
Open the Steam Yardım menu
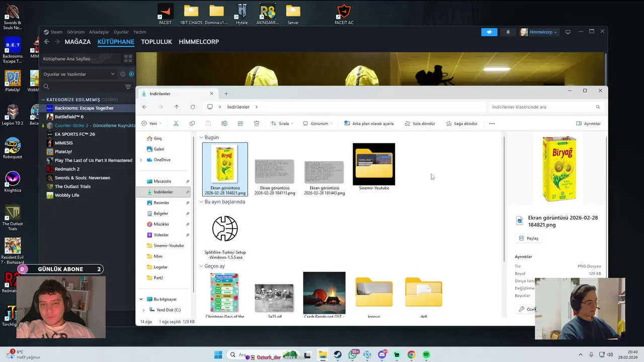click(139, 32)
